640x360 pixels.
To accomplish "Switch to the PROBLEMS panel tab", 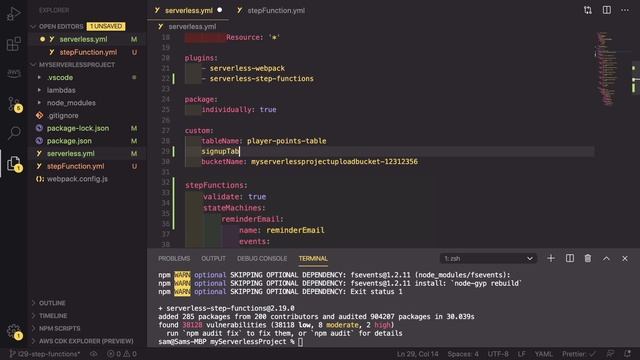I will [174, 258].
